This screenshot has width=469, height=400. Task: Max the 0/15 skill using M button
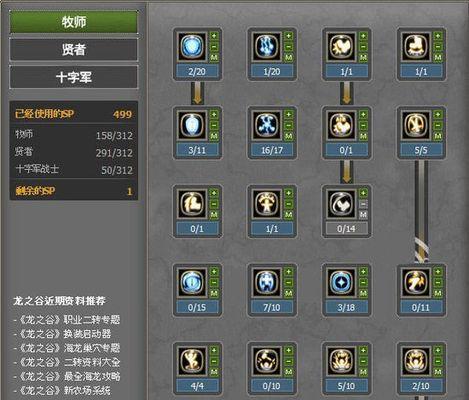(x=214, y=293)
